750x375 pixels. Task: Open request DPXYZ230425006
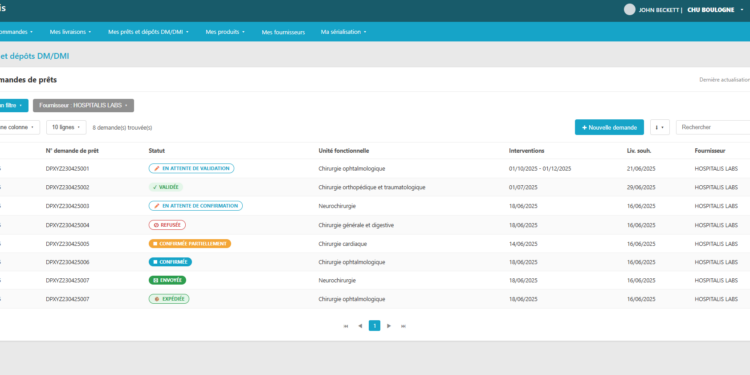point(67,262)
